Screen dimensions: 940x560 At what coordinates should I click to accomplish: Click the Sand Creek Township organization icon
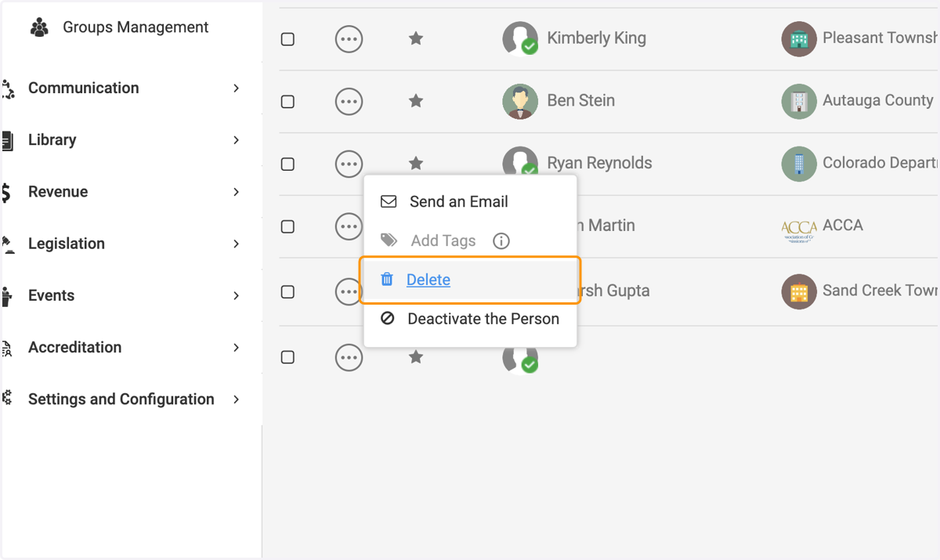(799, 291)
